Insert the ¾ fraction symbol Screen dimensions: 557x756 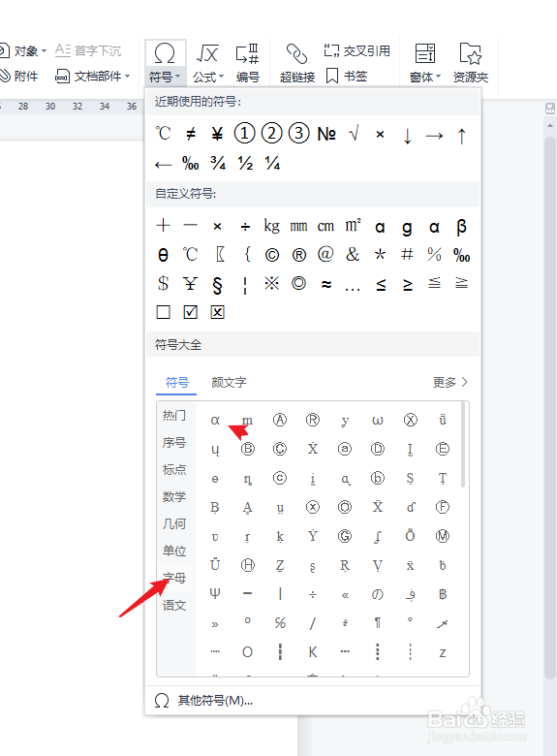click(218, 163)
